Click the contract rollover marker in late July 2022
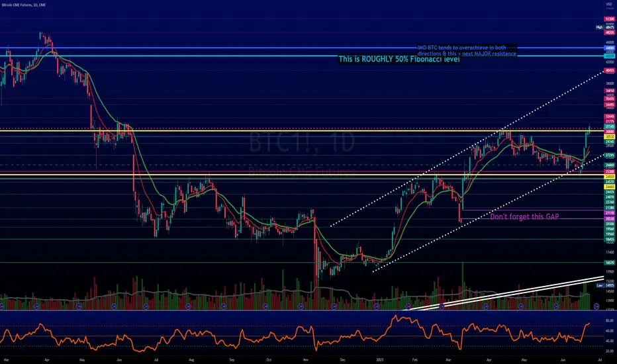Viewport: 617px width, 364px height. (188, 306)
